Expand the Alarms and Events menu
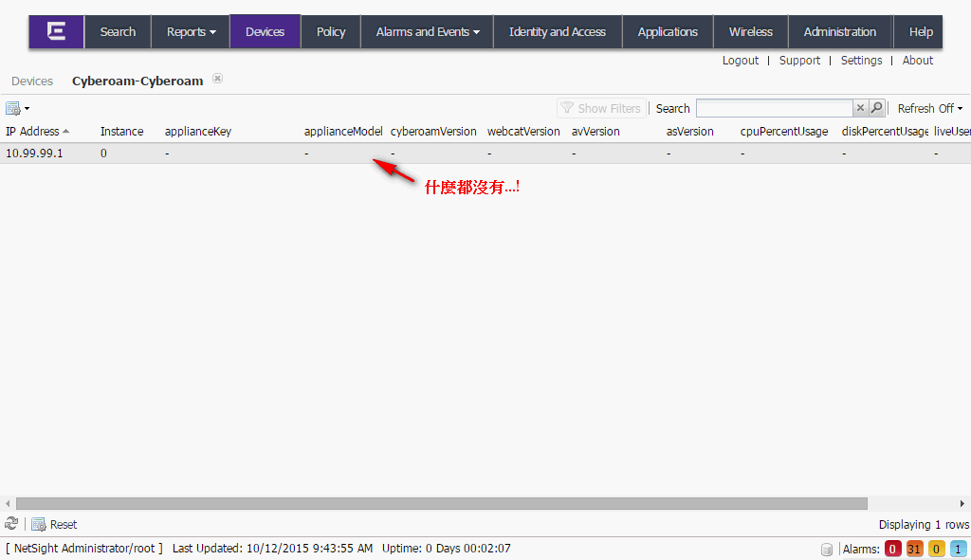The image size is (971, 560). pyautogui.click(x=428, y=31)
